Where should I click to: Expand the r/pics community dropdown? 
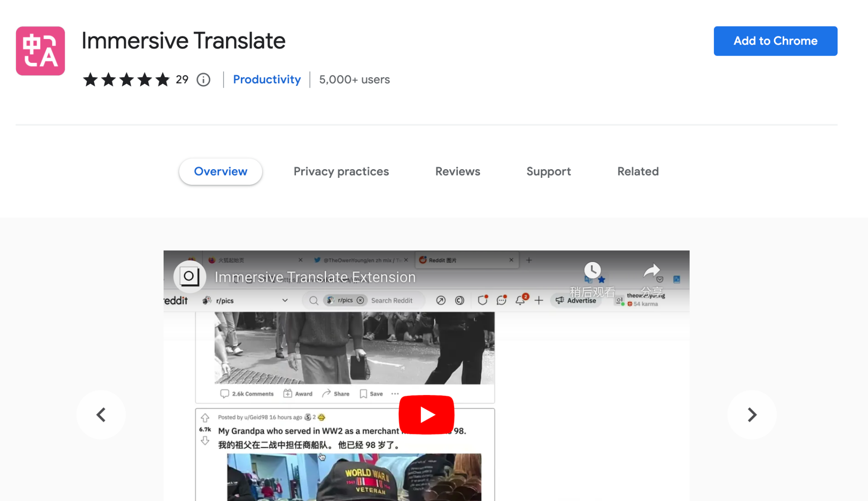[x=285, y=300]
